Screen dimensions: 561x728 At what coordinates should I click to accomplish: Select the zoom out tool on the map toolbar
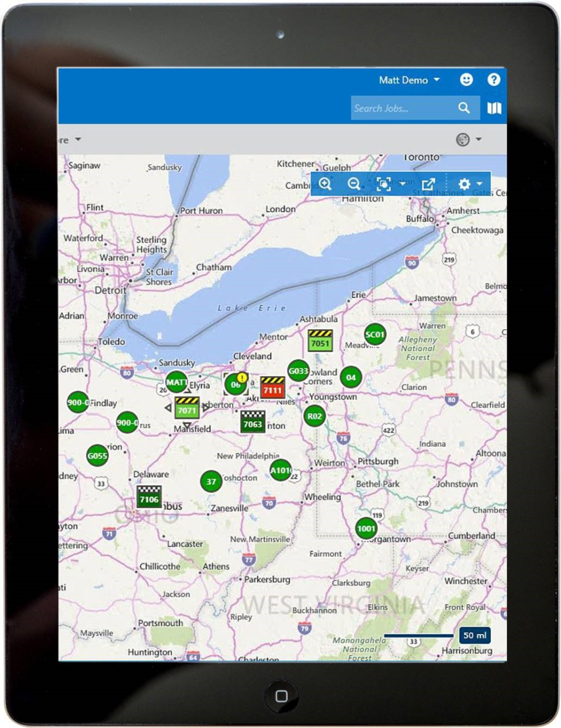click(354, 184)
